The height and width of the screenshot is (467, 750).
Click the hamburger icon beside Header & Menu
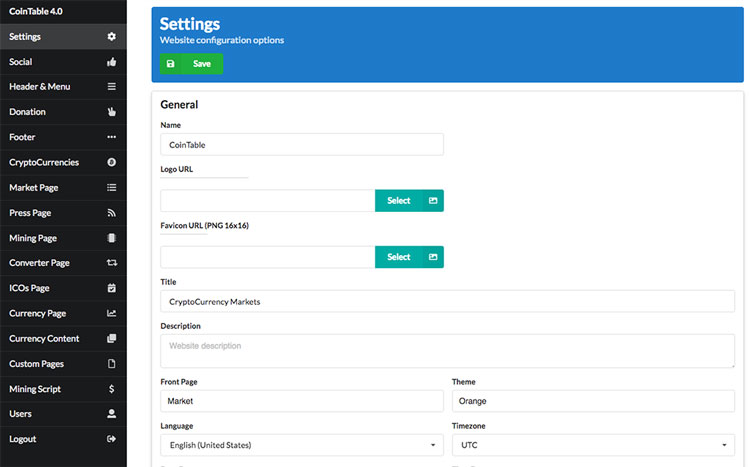pos(112,87)
